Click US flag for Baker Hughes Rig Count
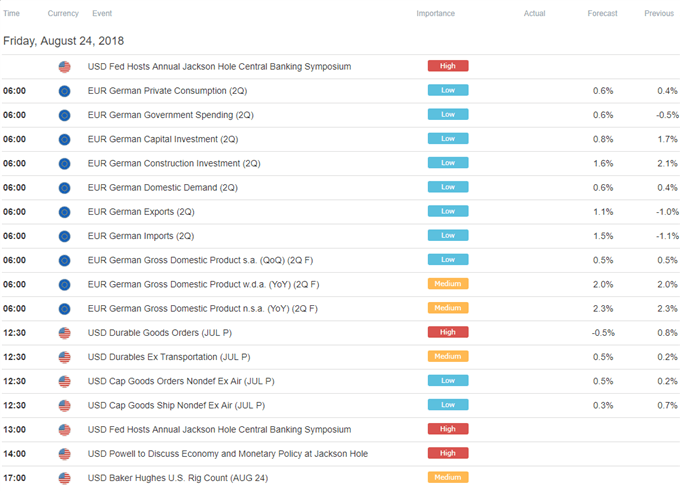This screenshot has height=491, width=680. (65, 478)
